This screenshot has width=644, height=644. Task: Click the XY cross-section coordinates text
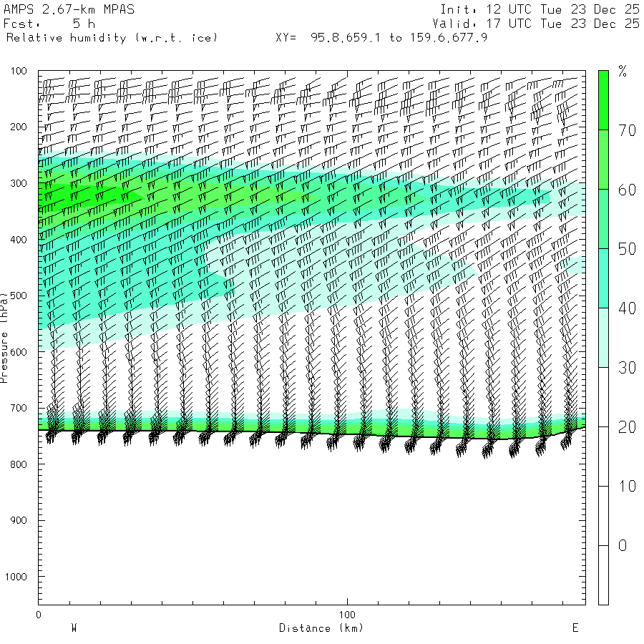(381, 37)
